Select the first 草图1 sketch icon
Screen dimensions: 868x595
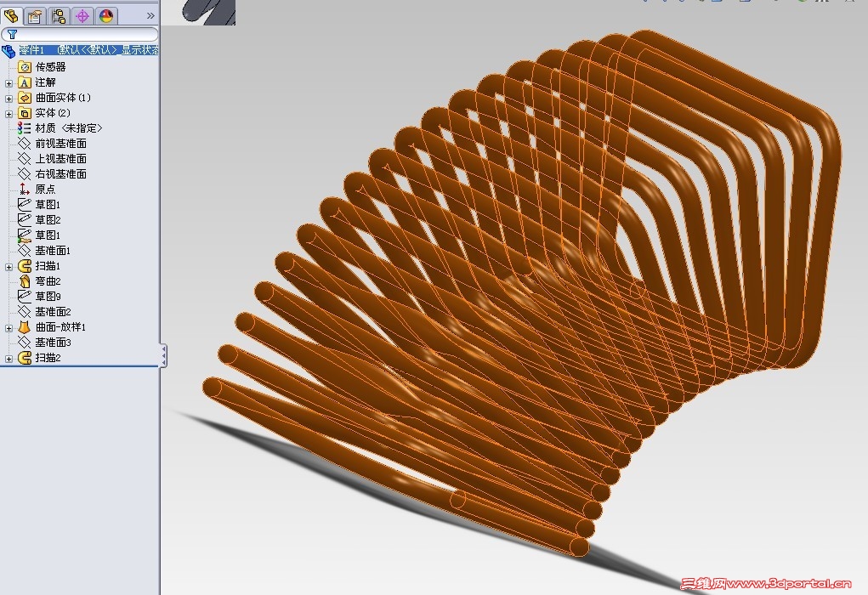coord(25,205)
